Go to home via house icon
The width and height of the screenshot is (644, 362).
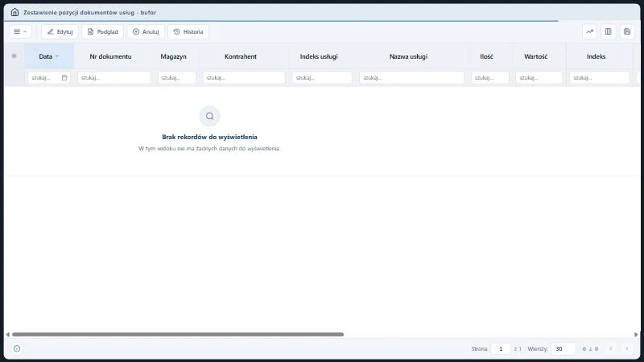coord(14,12)
